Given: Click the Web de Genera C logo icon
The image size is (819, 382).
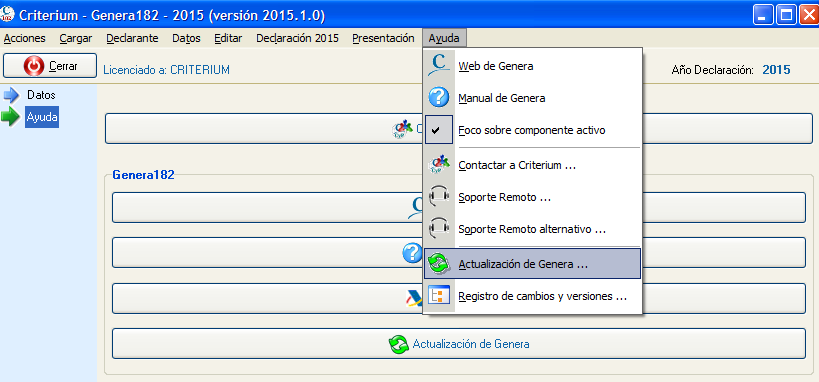Looking at the screenshot, I should pyautogui.click(x=439, y=65).
